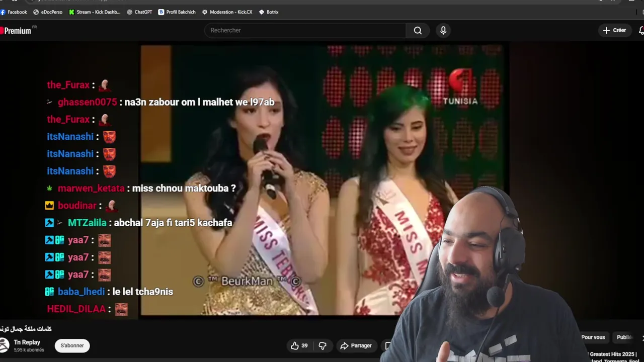
Task: Share the video via Partager
Action: (x=356, y=345)
